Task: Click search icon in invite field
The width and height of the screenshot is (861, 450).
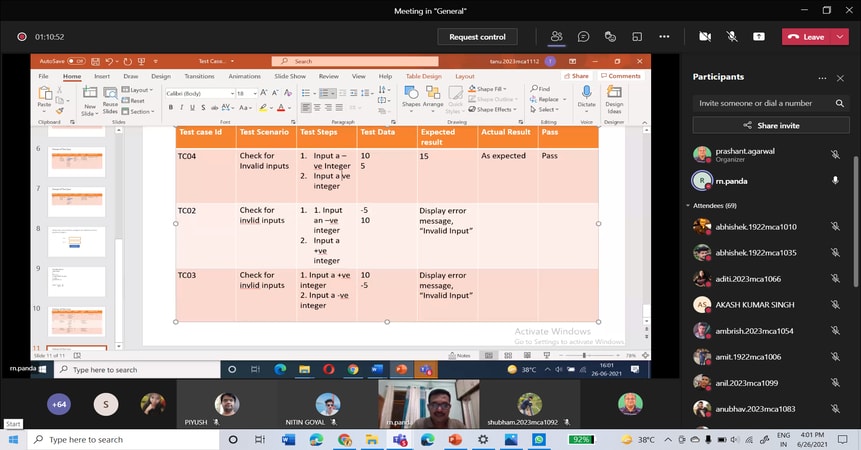Action: pyautogui.click(x=839, y=103)
